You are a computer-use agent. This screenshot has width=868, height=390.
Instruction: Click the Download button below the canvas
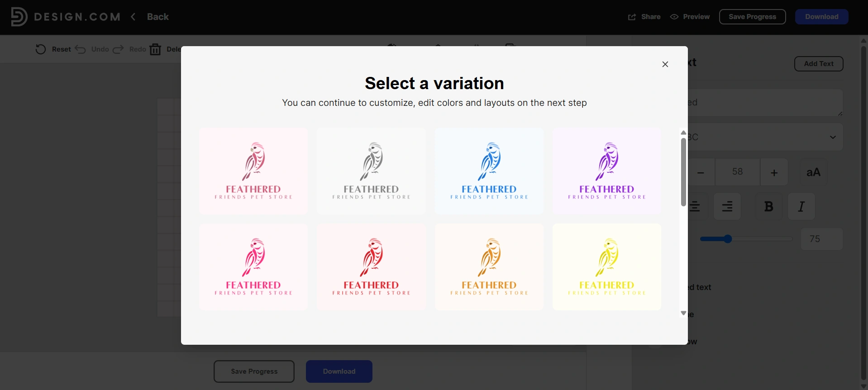point(339,371)
